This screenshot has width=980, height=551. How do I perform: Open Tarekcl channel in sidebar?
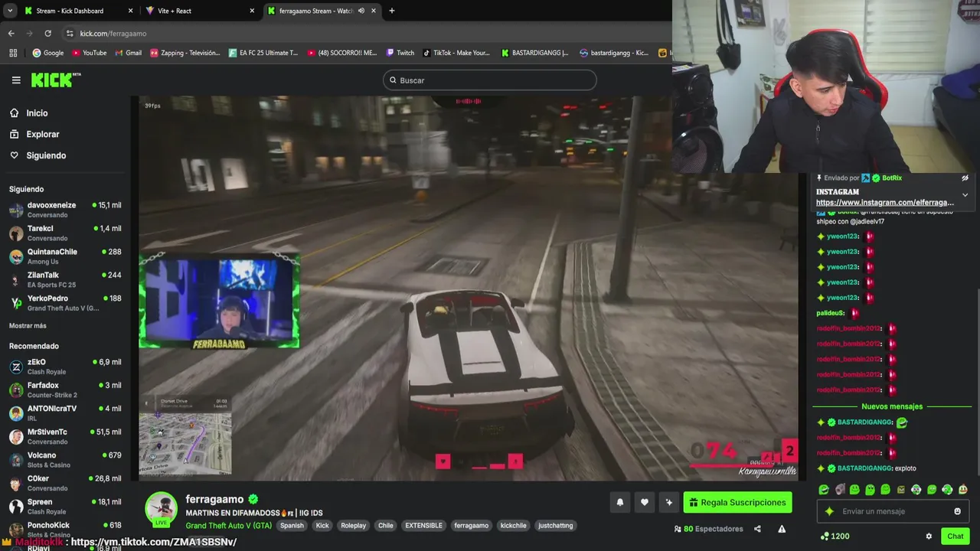[x=65, y=233]
